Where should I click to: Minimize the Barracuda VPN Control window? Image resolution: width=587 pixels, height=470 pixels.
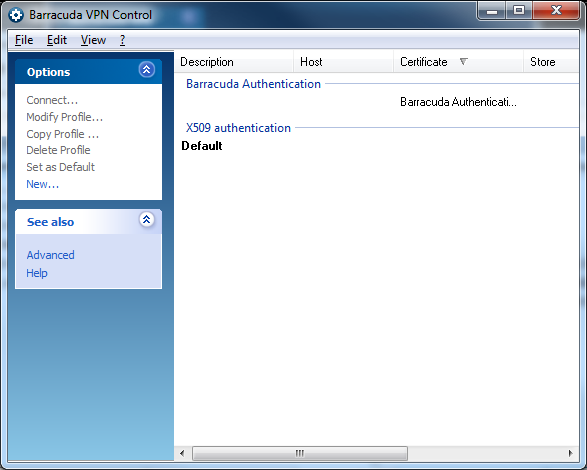tap(492, 11)
